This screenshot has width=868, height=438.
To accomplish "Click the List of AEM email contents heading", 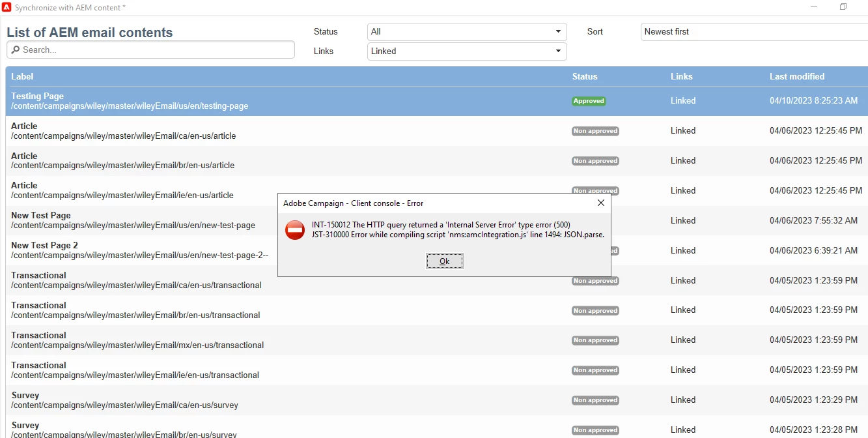I will 90,33.
